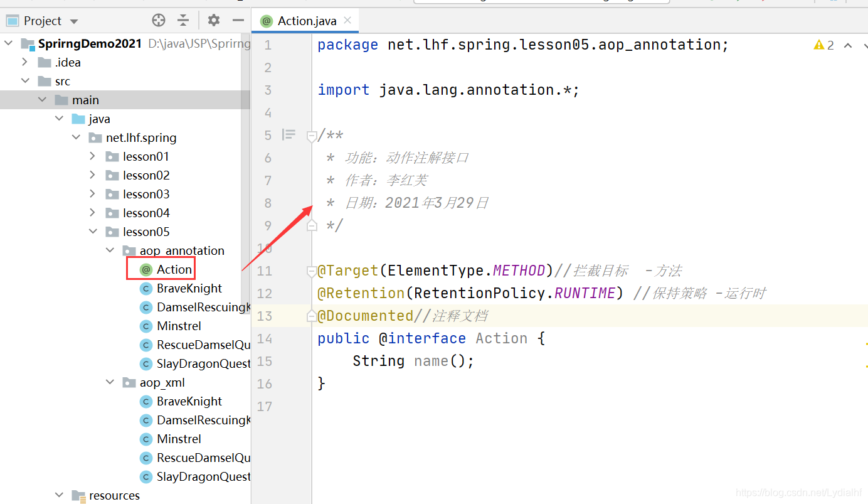Collapse the SprirngDemo2021 project root
The width and height of the screenshot is (868, 504).
click(9, 43)
